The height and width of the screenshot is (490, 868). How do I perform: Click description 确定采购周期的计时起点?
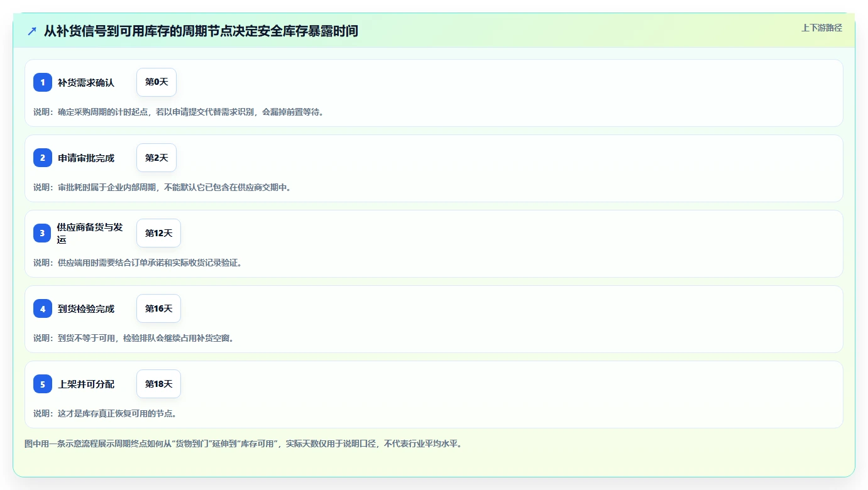179,112
